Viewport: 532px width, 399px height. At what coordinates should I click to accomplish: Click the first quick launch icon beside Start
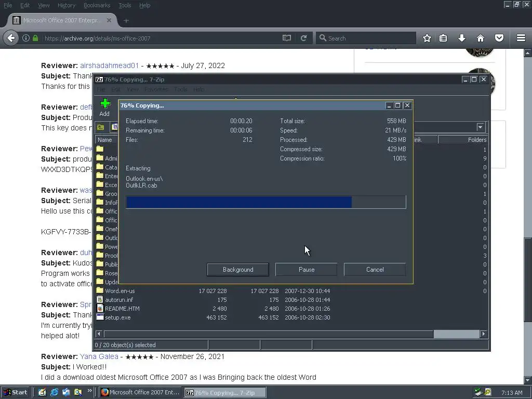pyautogui.click(x=42, y=392)
